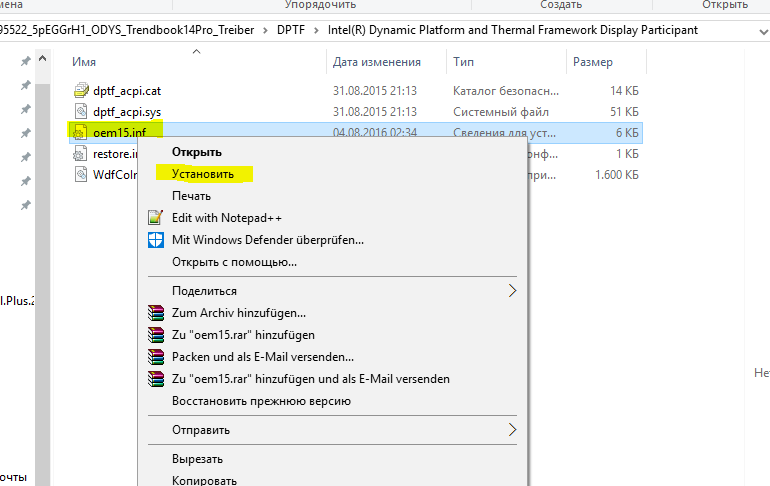Click the 51 КБ size cell
Viewport: 770px width, 486px height.
coord(624,112)
